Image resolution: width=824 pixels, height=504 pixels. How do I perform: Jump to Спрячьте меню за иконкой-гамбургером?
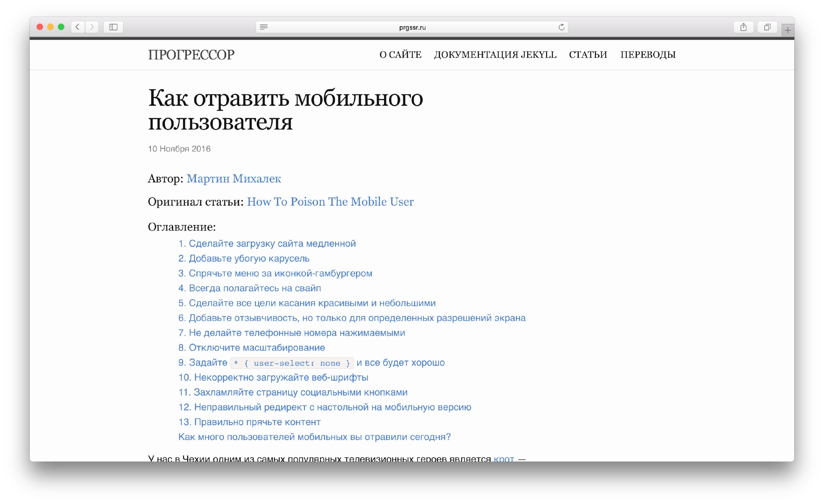275,273
